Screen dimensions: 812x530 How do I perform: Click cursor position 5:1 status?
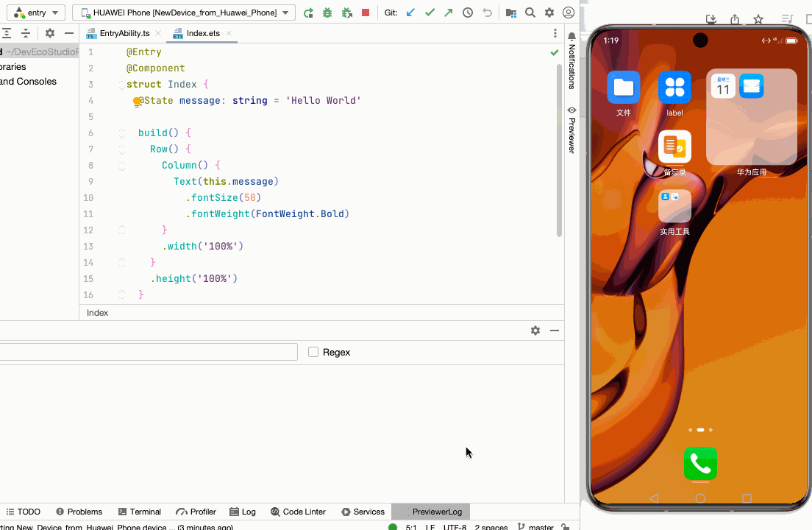411,527
